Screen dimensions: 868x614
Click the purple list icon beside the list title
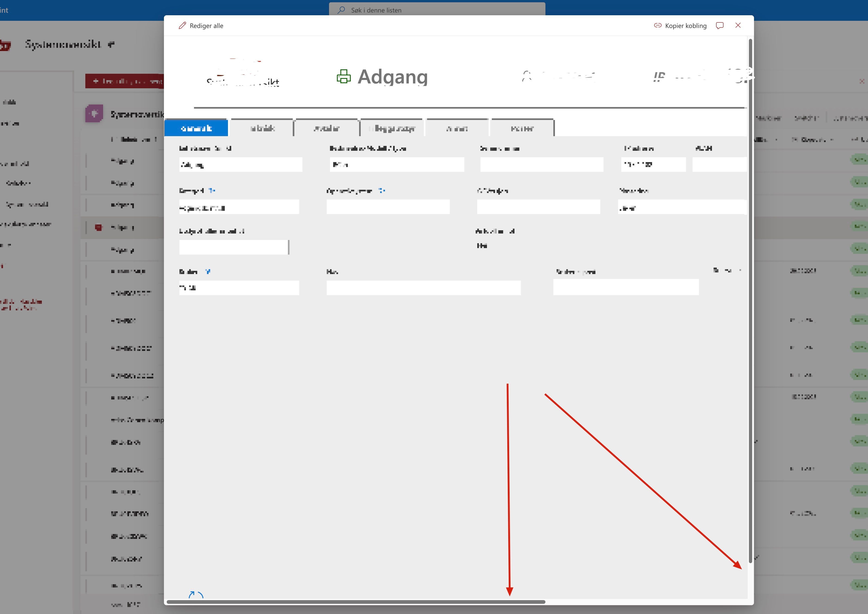(x=95, y=114)
